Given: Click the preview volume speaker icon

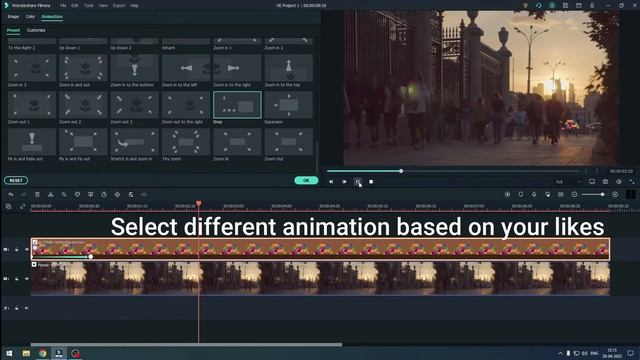Looking at the screenshot, I should (x=619, y=182).
